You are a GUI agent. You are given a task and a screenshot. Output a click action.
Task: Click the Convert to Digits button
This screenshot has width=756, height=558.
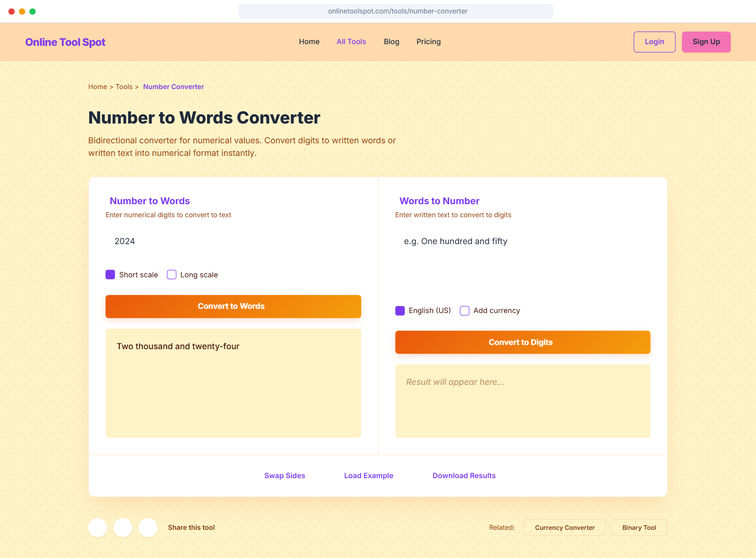522,342
